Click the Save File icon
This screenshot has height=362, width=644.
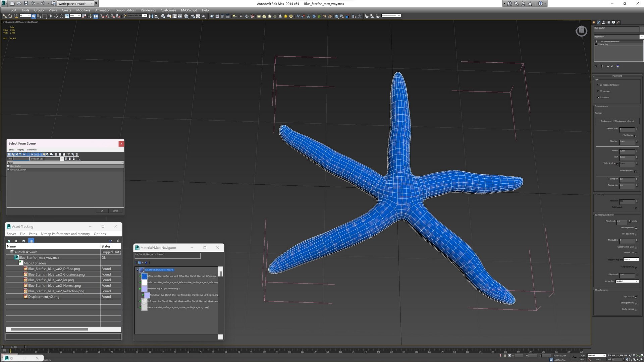click(x=26, y=3)
